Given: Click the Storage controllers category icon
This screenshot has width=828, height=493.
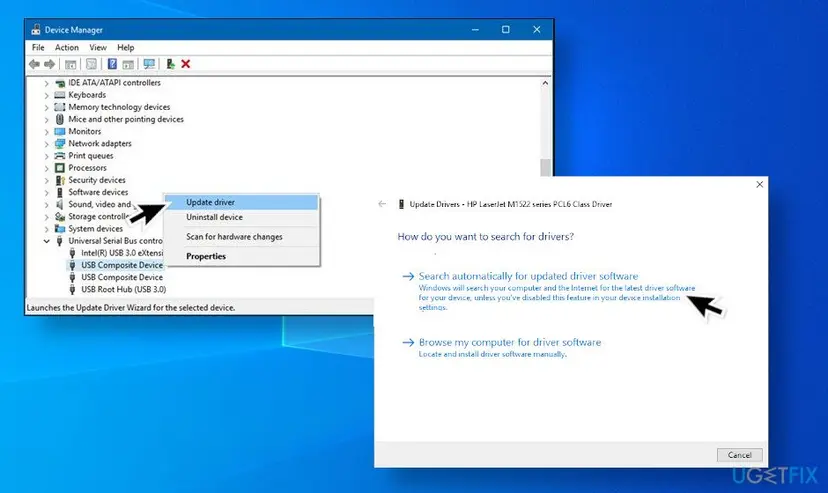Looking at the screenshot, I should (x=60, y=216).
